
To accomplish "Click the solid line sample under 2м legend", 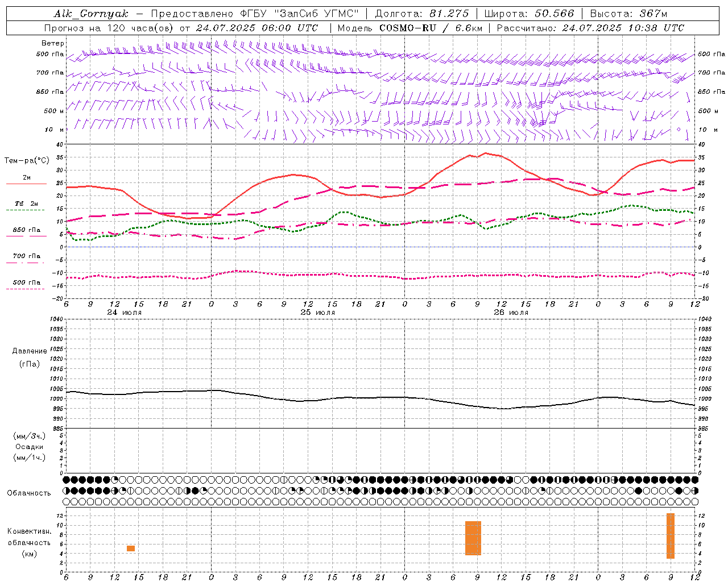I will [x=26, y=184].
